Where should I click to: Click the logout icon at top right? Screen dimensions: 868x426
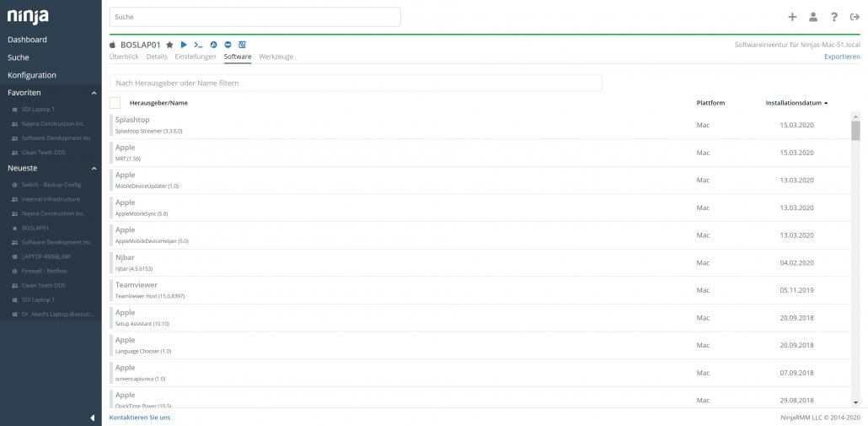pyautogui.click(x=855, y=17)
